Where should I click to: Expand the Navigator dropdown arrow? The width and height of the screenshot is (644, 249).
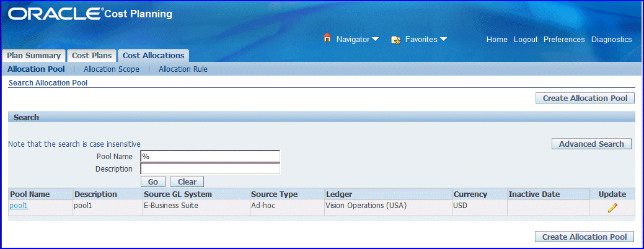pyautogui.click(x=376, y=40)
